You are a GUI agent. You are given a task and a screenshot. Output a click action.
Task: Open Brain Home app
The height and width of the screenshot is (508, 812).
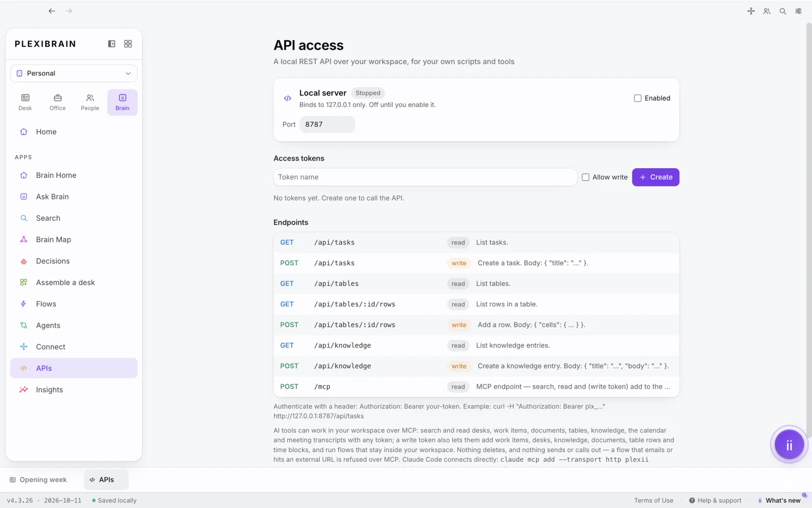(x=74, y=175)
